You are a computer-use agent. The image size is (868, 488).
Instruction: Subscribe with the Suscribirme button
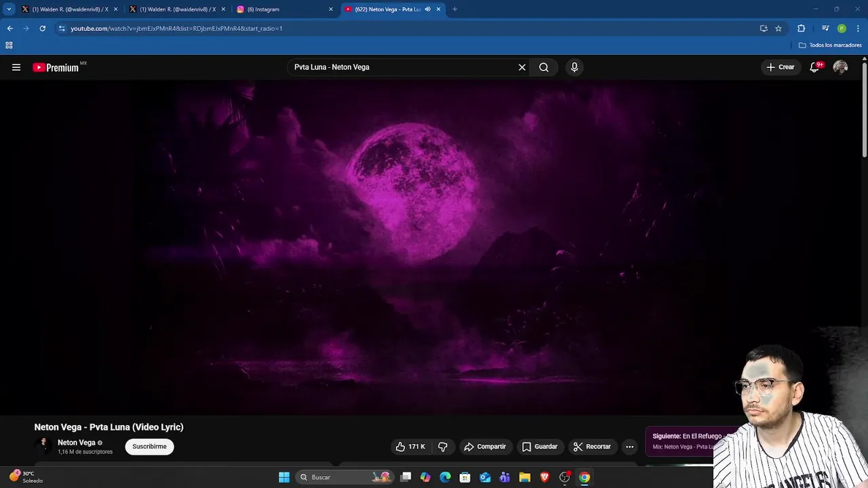coord(149,447)
